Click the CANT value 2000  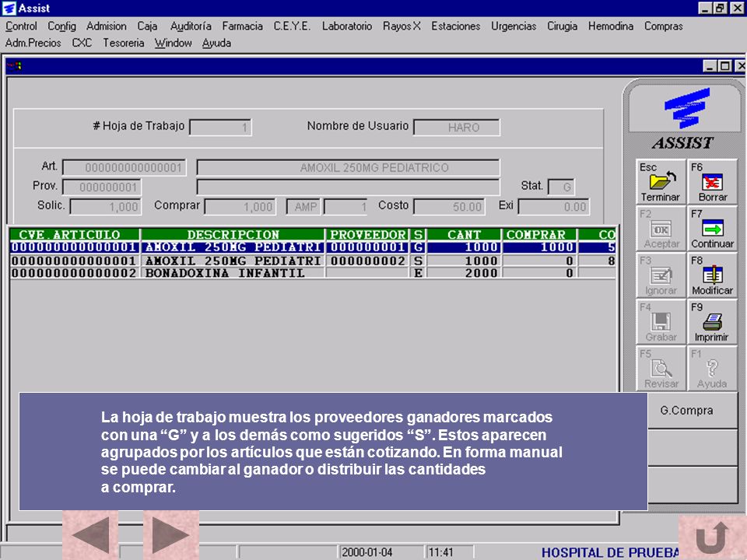pos(481,273)
